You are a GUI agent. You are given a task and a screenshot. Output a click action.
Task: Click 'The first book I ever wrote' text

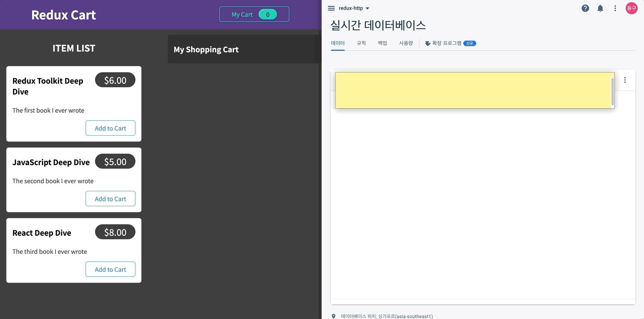[48, 111]
